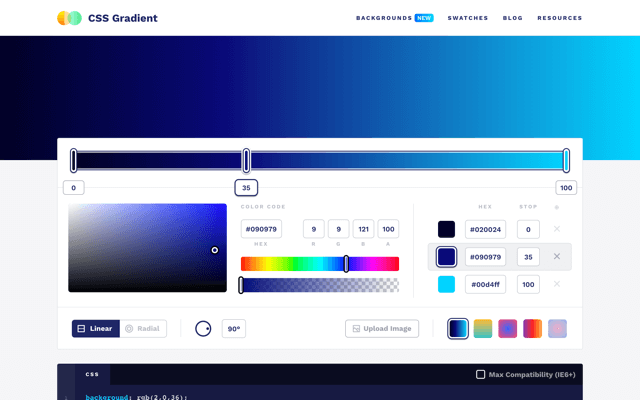
Task: Open the Swatches menu item
Action: click(468, 18)
